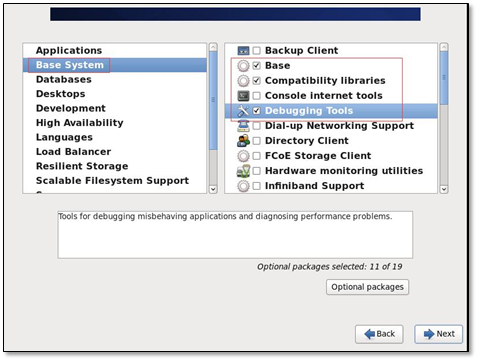Select the Scalable Filesystem Support category

click(115, 180)
